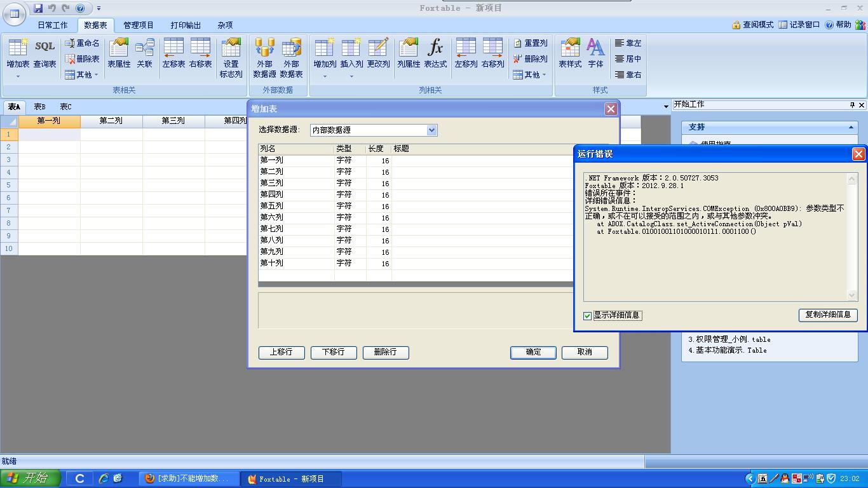Select 第五列 row in column list
The height and width of the screenshot is (488, 868).
coord(416,207)
